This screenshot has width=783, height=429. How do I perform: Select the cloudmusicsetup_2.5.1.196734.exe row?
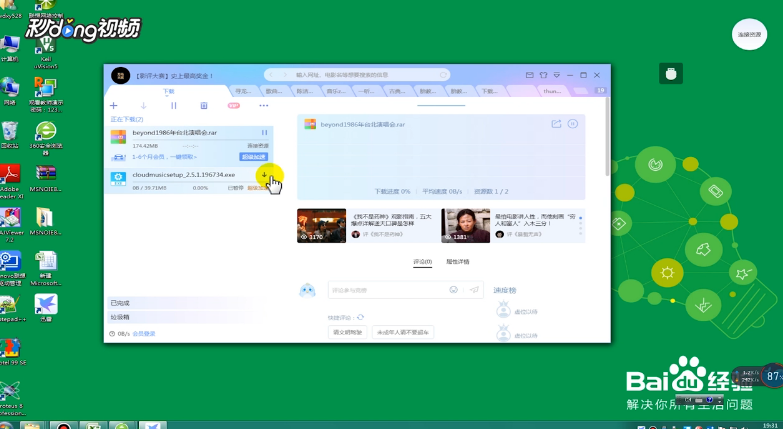click(x=190, y=181)
